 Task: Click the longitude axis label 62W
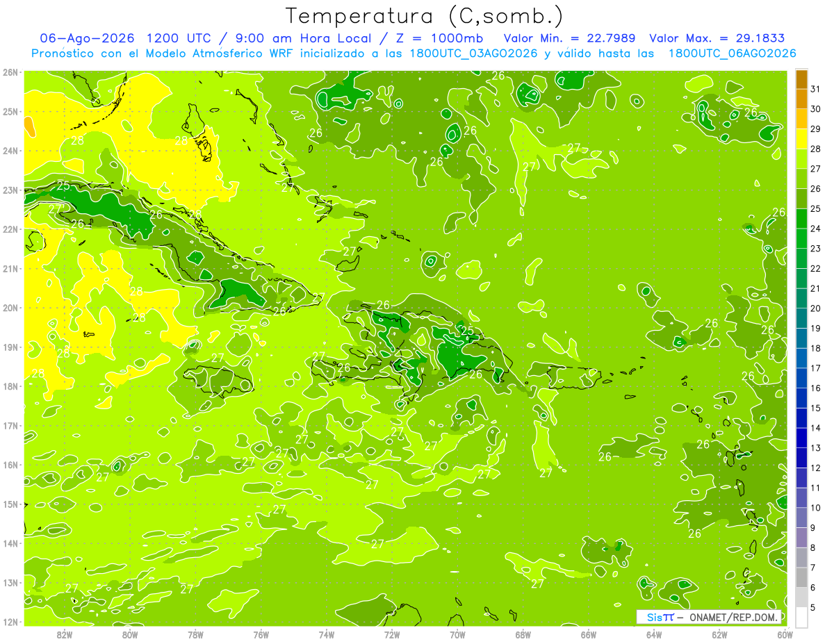[720, 634]
